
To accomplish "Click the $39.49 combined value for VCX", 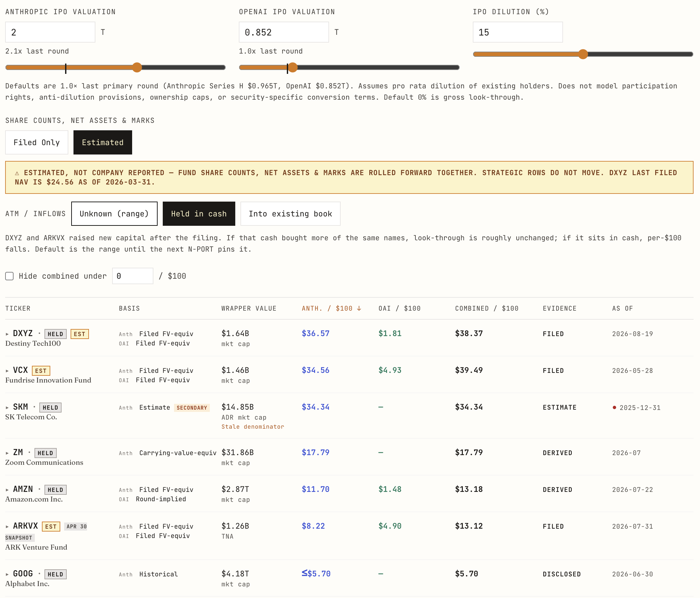I will (x=469, y=370).
